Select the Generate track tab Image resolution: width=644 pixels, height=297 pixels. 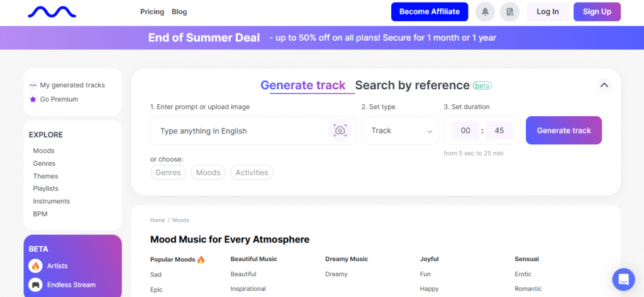tap(303, 85)
